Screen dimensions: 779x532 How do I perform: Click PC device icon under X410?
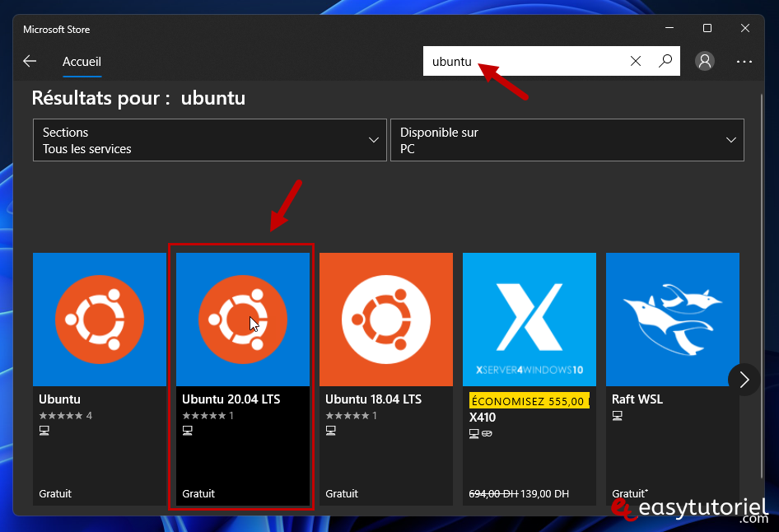click(474, 434)
